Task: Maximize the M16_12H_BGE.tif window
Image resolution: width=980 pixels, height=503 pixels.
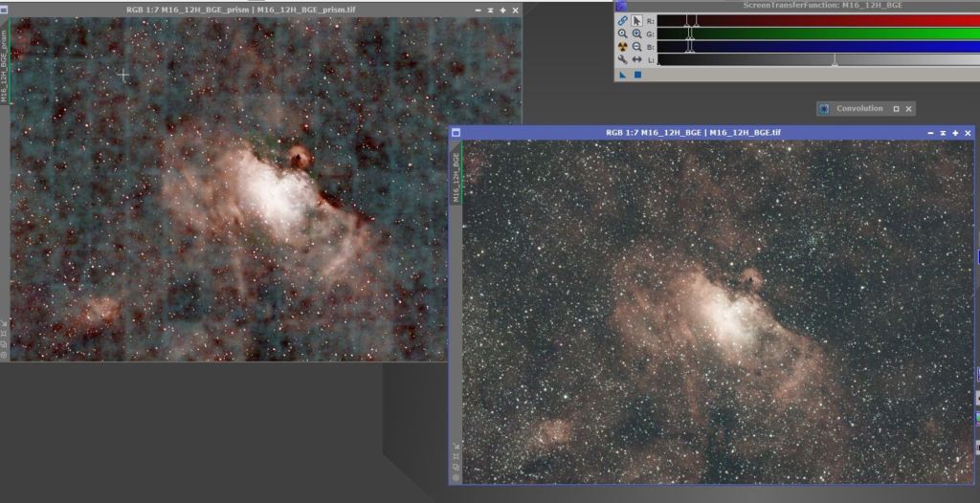Action: coord(956,133)
